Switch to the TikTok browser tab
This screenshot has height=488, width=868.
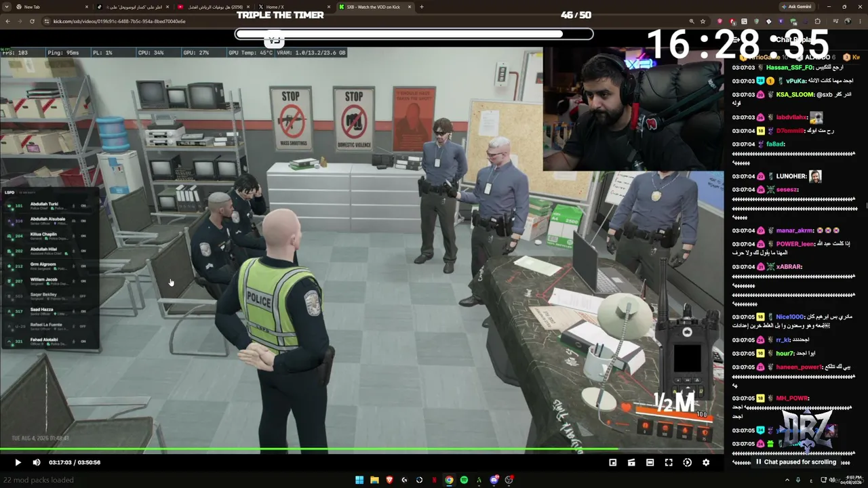point(133,7)
